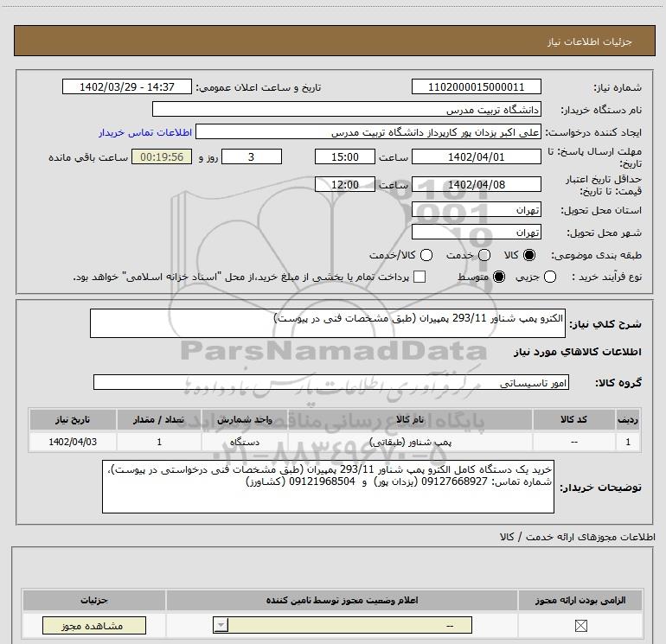Screen dimensions: 666x644
Task: Click the نام کالا column header
Action: [x=410, y=419]
